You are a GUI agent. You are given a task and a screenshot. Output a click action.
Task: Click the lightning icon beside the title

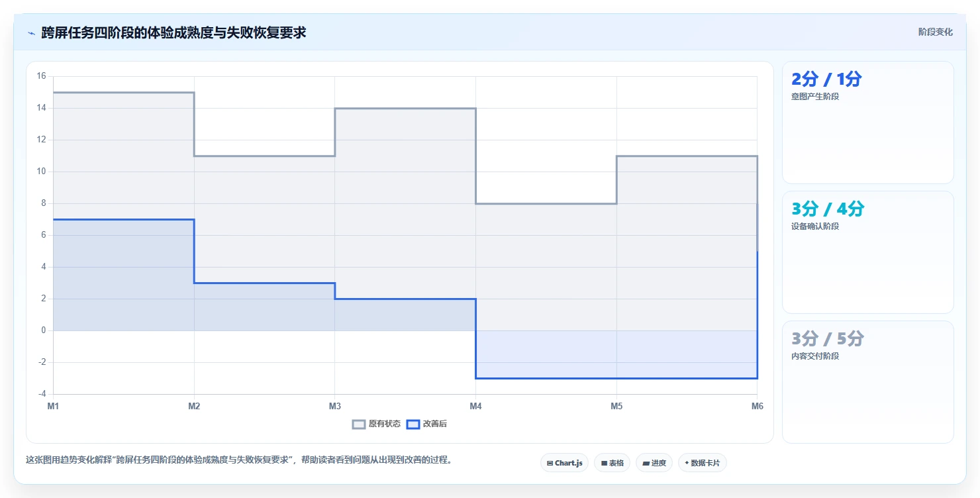click(31, 32)
